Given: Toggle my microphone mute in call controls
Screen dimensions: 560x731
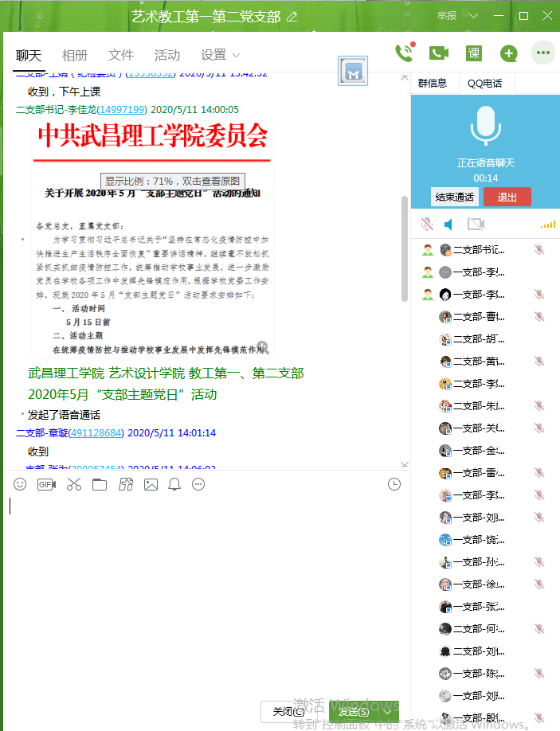Looking at the screenshot, I should point(427,225).
